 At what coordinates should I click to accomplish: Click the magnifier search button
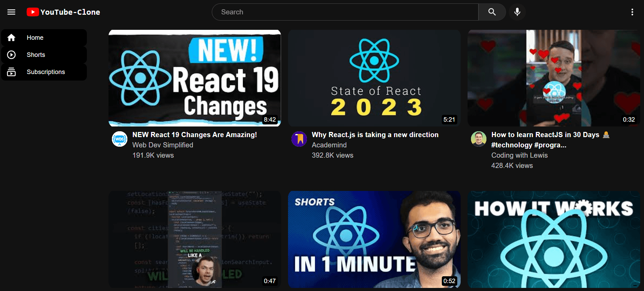[492, 12]
